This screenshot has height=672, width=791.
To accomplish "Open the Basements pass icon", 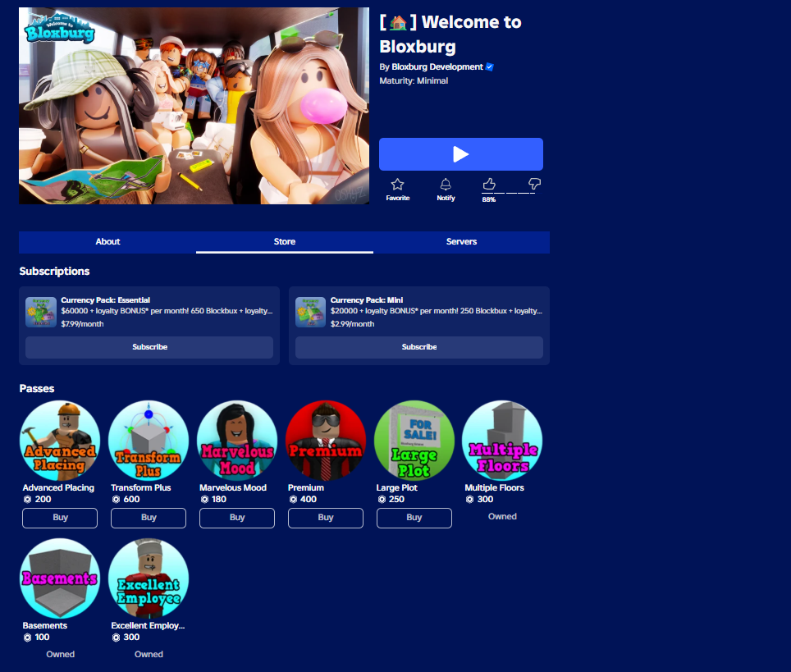I will [x=60, y=578].
